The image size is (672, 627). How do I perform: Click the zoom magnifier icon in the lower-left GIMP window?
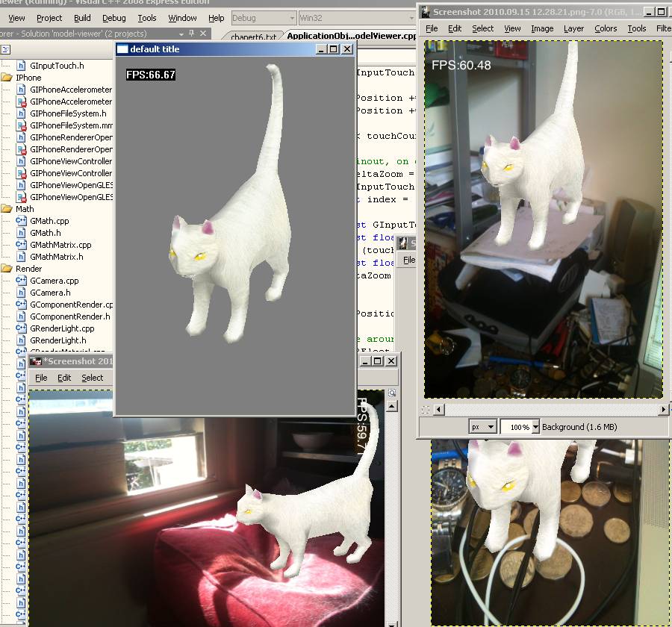tap(392, 393)
